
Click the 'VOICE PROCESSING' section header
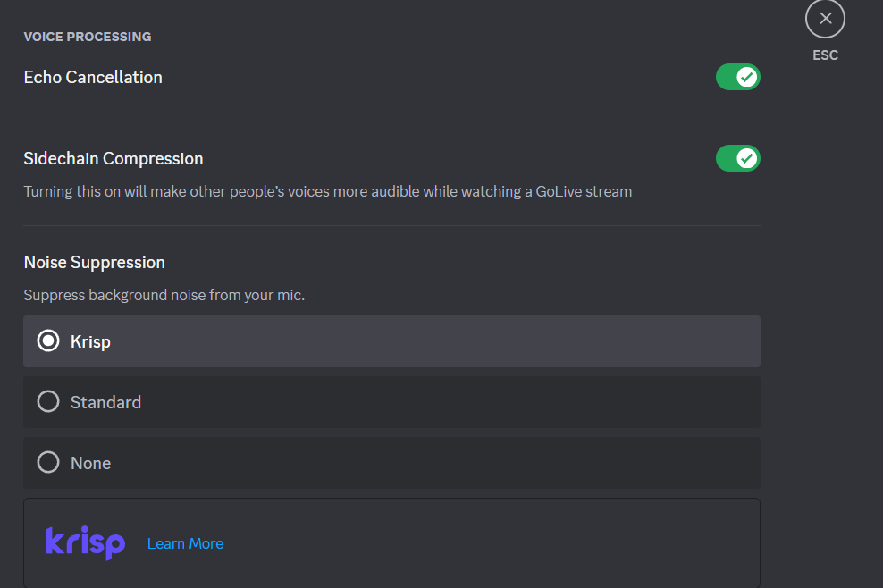pyautogui.click(x=88, y=37)
